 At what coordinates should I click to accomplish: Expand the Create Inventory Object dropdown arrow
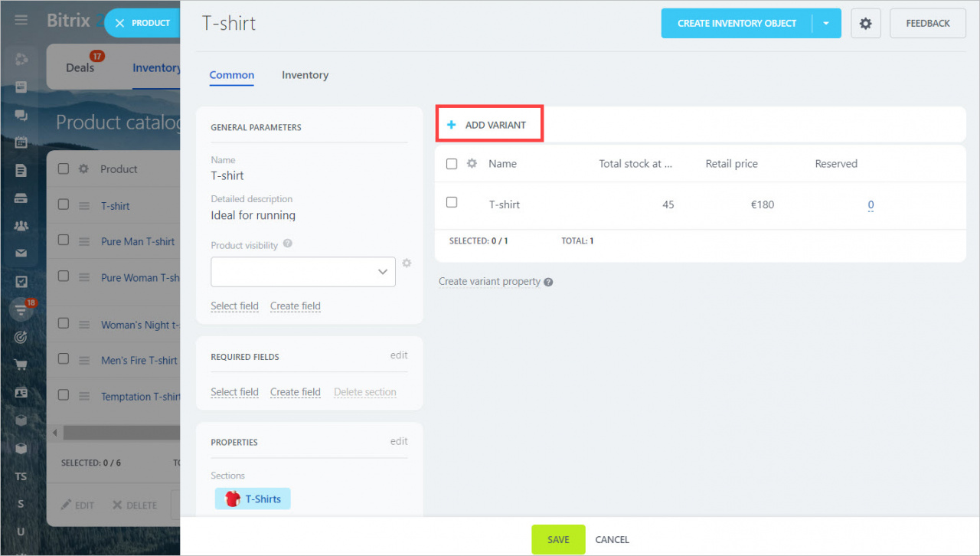(x=826, y=24)
